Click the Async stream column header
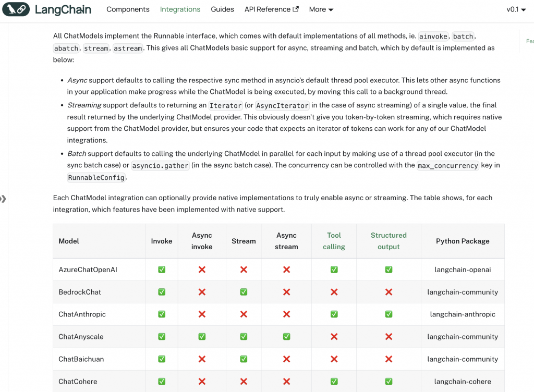534x392 pixels. pyautogui.click(x=286, y=241)
